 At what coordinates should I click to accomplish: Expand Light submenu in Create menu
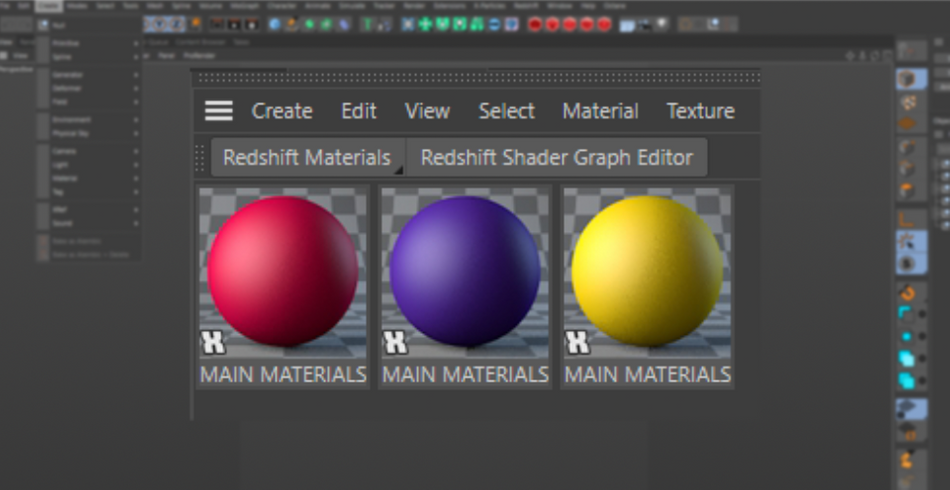(88, 165)
